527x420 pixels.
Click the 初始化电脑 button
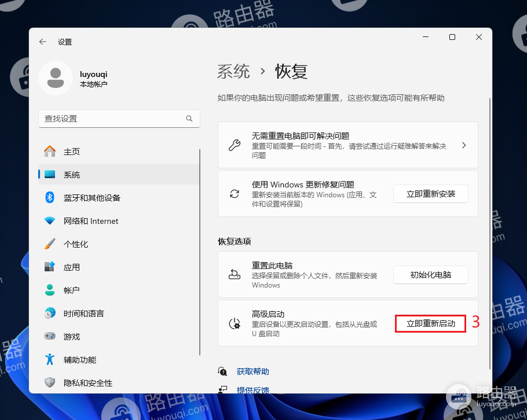click(x=430, y=275)
